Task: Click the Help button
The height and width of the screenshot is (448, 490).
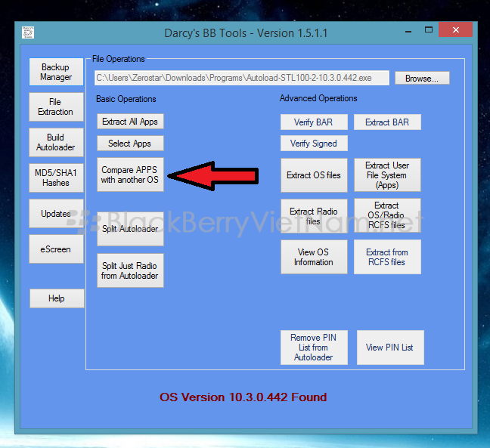Action: click(57, 298)
